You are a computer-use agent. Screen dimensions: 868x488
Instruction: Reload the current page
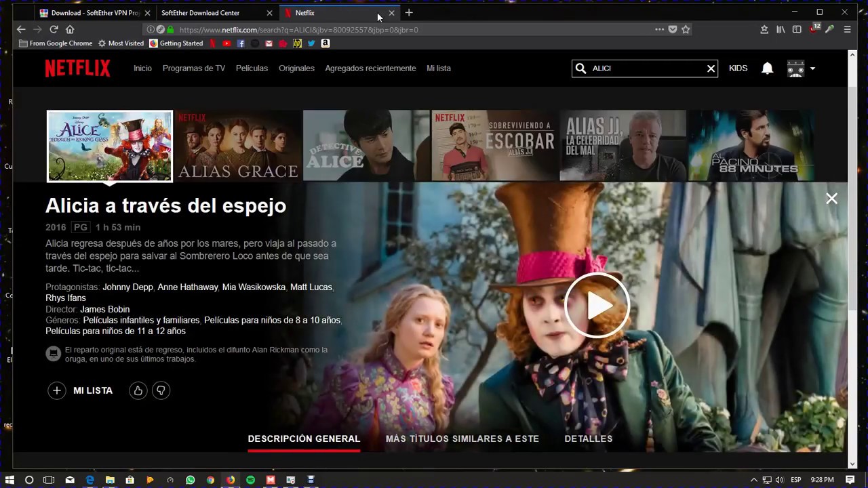pos(54,30)
